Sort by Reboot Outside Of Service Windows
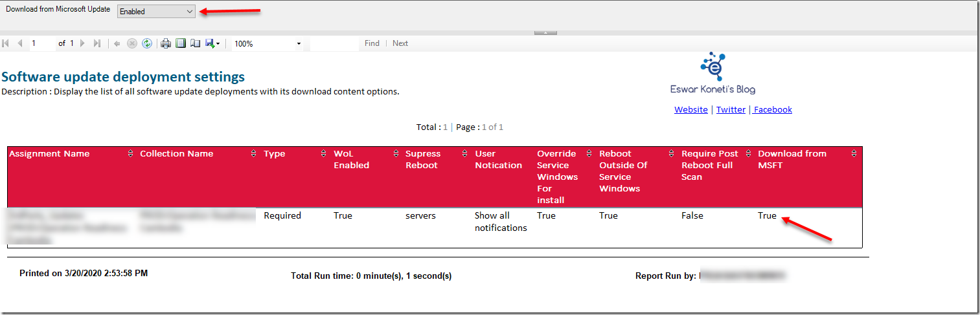This screenshot has width=980, height=315. pyautogui.click(x=671, y=153)
